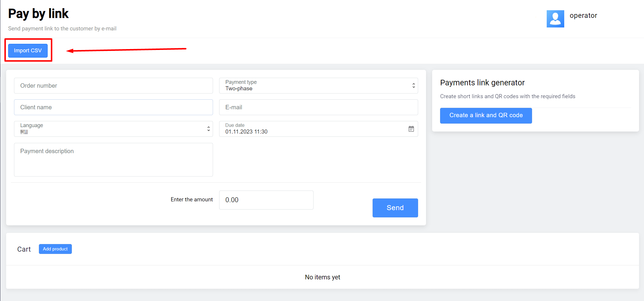Expand the Payment type dropdown
Screen dimensions: 644x301
click(x=413, y=86)
